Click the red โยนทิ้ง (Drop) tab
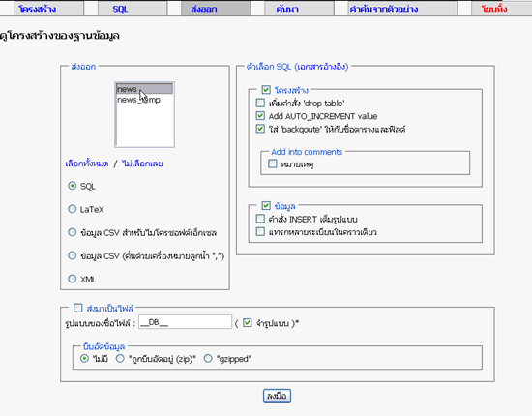Viewport: 532px width, 416px height. pos(494,9)
